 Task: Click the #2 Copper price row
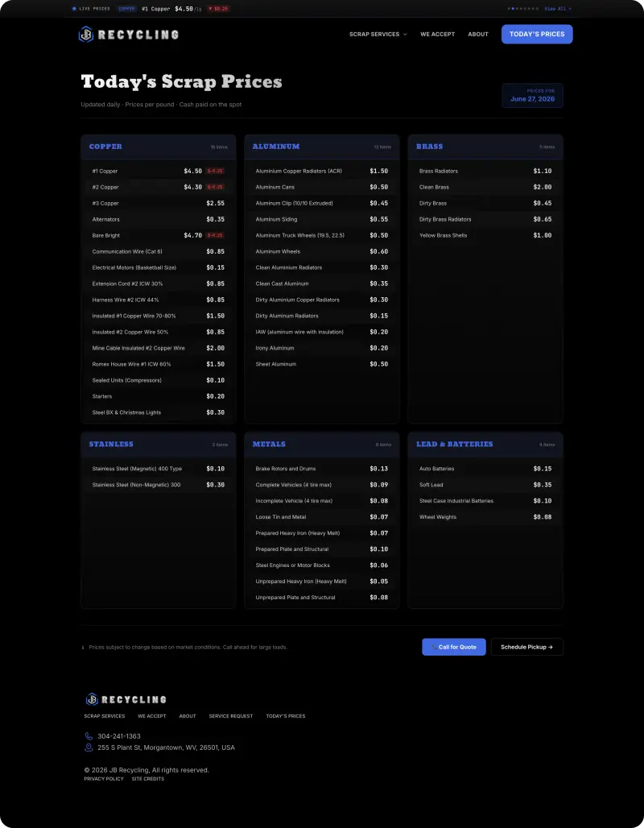[x=159, y=187]
